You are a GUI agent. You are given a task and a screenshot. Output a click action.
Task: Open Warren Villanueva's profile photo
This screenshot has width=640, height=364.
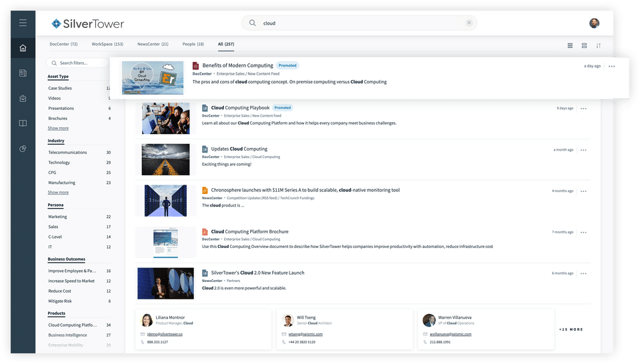429,321
